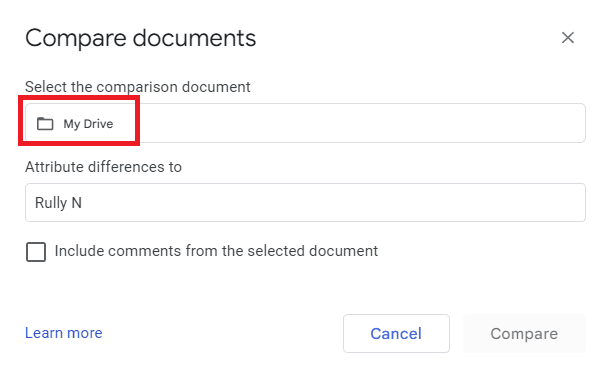Click the word 'more' in Learn more
The height and width of the screenshot is (378, 607).
[84, 333]
